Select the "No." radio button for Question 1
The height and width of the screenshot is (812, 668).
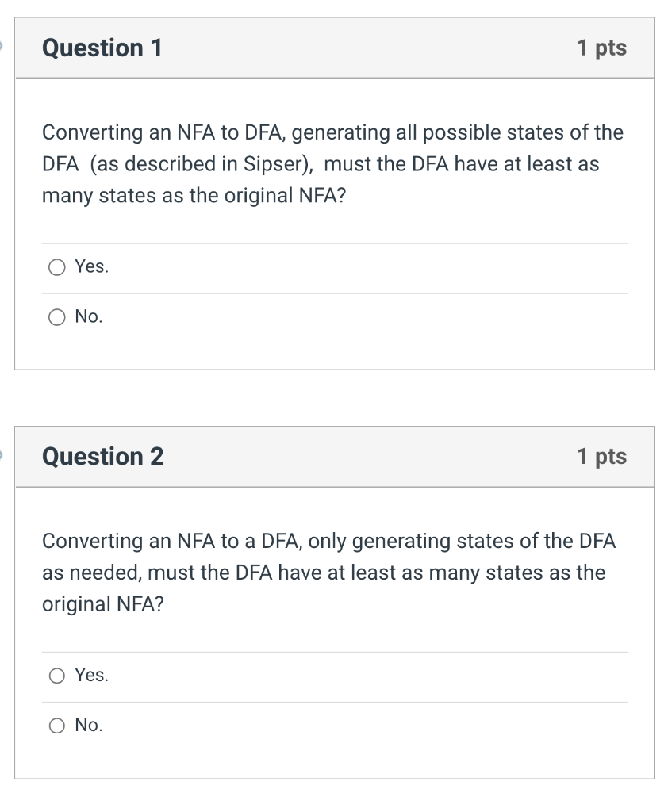(x=56, y=317)
